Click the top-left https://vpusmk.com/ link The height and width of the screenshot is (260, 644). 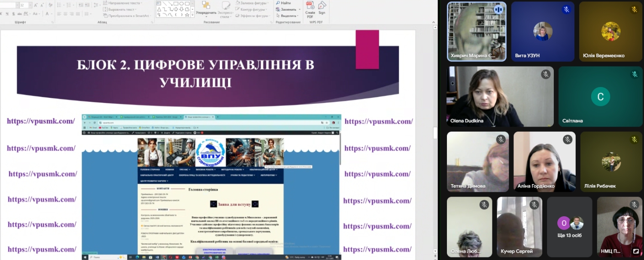click(x=41, y=121)
